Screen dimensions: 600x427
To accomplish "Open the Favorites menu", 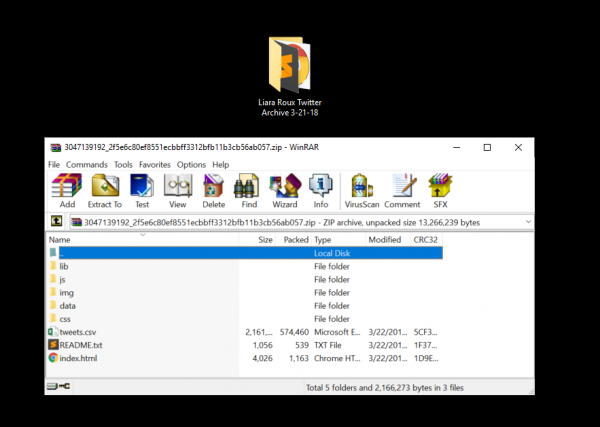I will (155, 164).
